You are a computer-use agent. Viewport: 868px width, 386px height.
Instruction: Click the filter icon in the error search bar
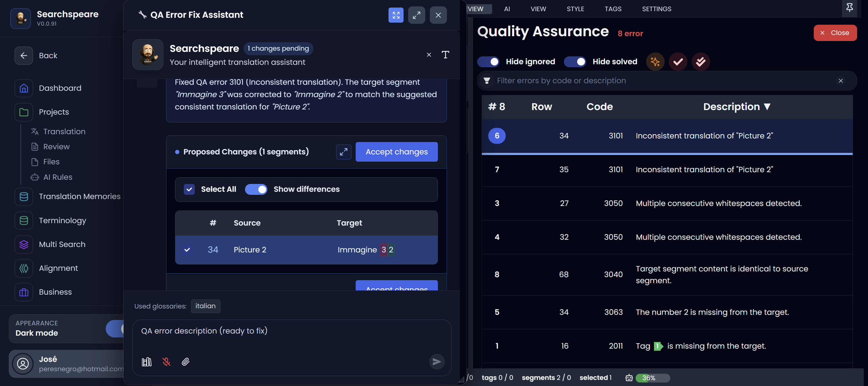(x=486, y=81)
